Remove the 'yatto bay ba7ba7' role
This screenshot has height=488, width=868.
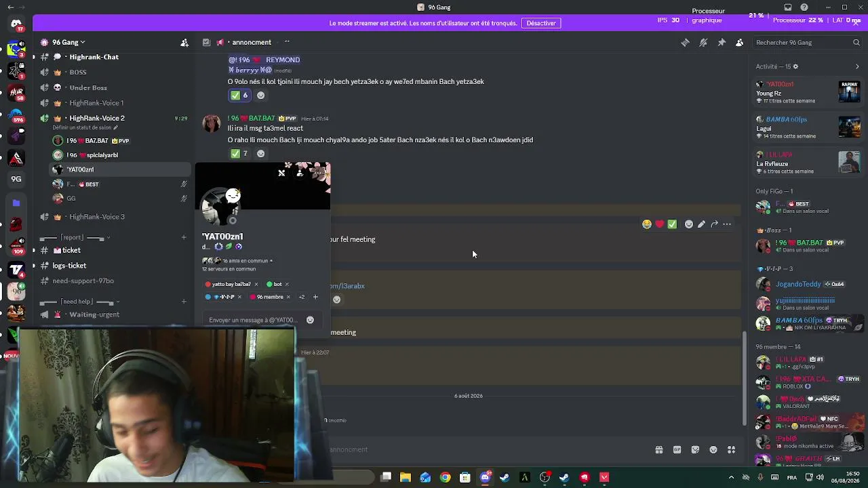(x=256, y=284)
